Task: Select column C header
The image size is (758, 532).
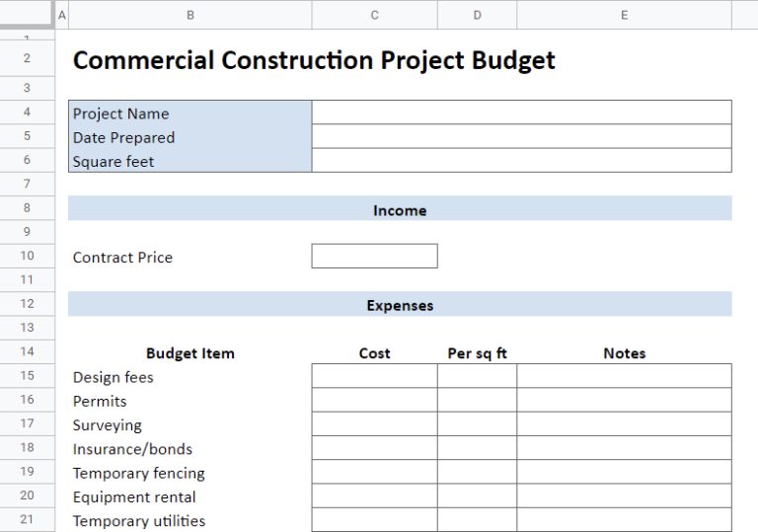Action: coord(374,15)
